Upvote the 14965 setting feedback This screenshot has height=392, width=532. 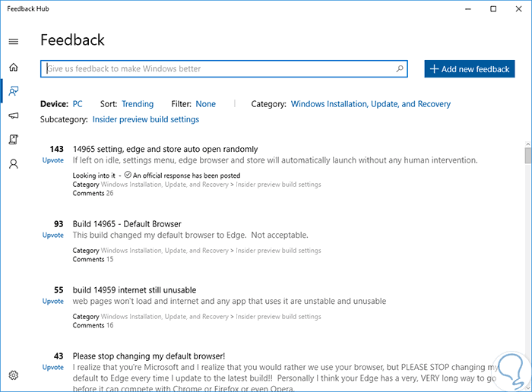(x=53, y=160)
